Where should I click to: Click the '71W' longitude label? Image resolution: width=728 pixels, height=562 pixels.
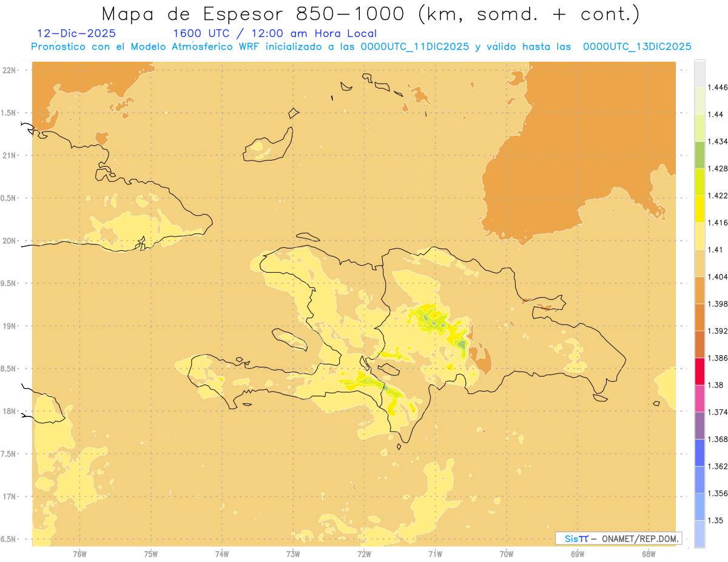coord(435,554)
